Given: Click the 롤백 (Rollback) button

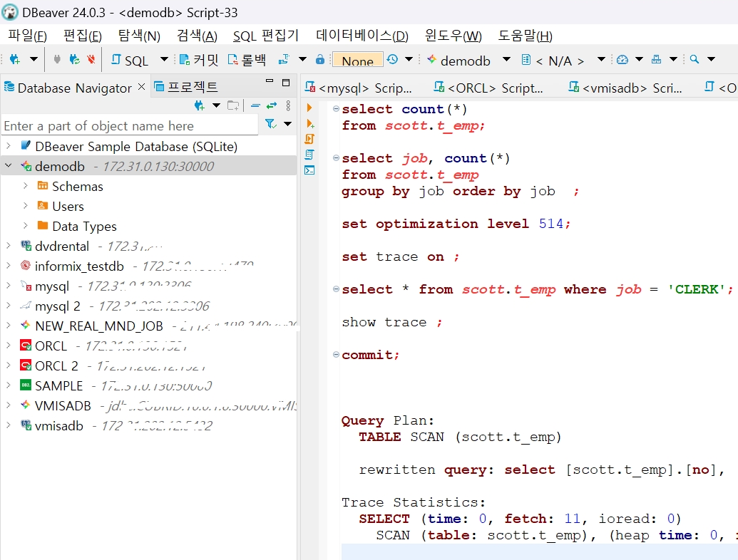Looking at the screenshot, I should click(x=247, y=60).
